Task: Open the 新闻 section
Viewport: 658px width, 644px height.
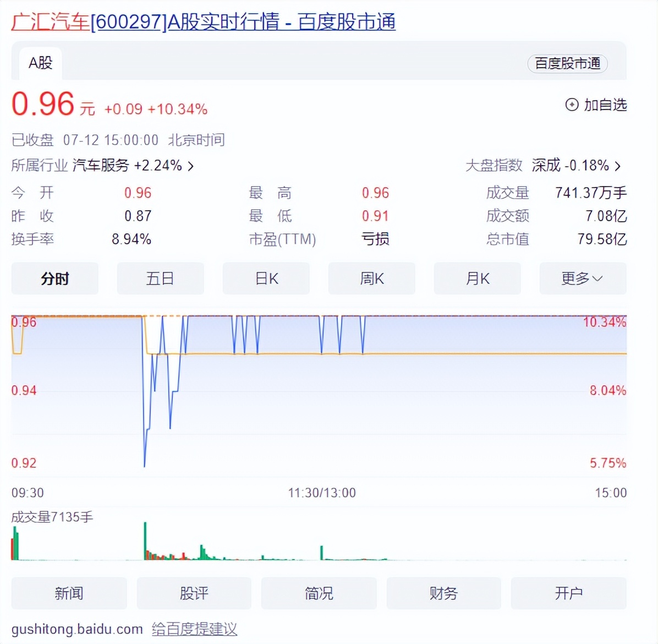Action: click(69, 593)
